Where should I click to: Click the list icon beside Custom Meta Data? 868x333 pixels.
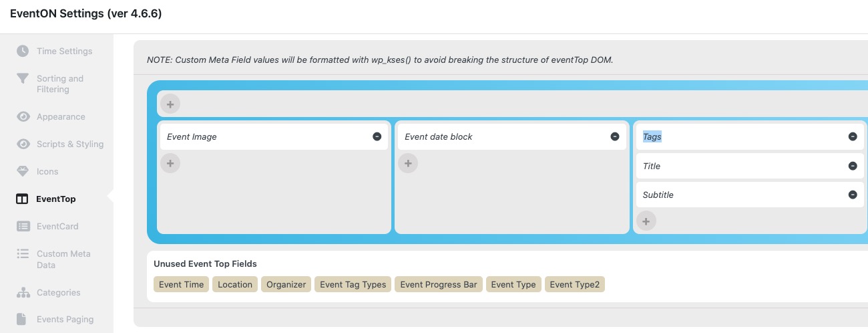click(23, 254)
